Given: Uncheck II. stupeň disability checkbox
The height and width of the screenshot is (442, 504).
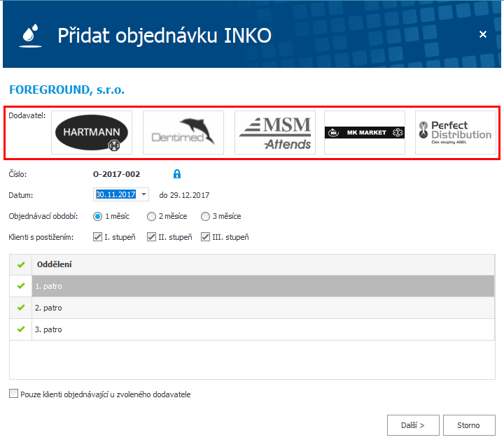Looking at the screenshot, I should point(151,237).
